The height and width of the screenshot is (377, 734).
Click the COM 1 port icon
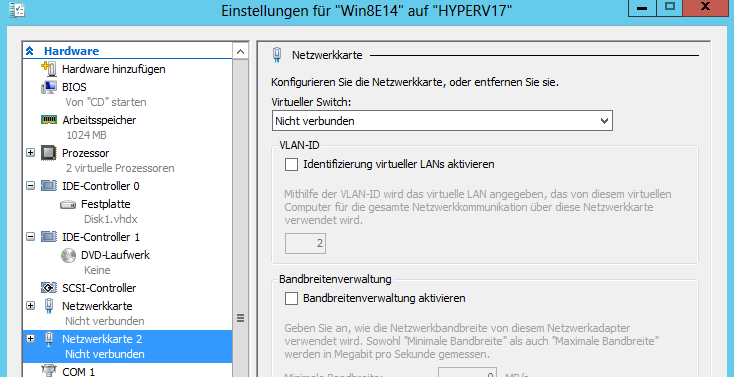coord(49,371)
